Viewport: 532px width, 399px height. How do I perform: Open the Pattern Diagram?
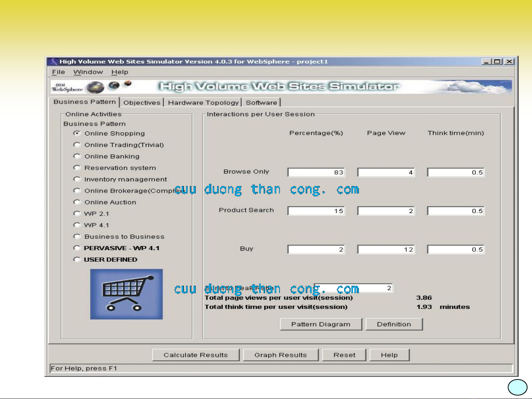point(320,324)
